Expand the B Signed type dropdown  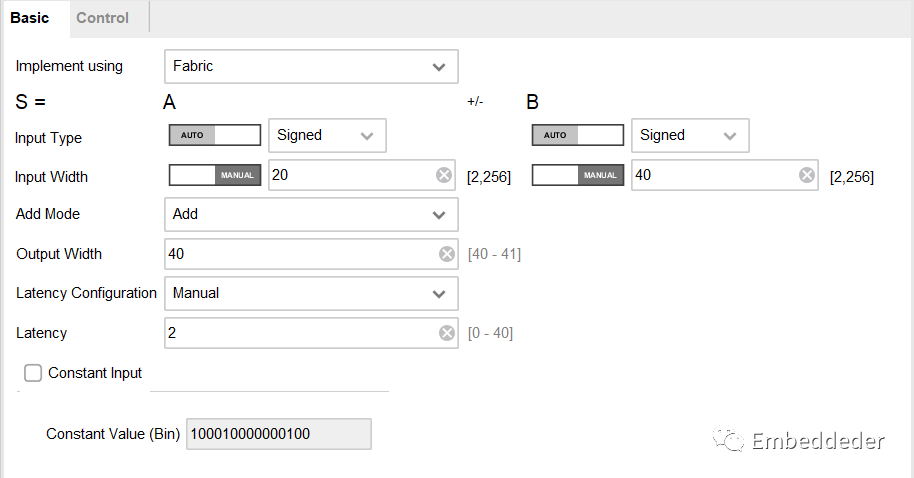pos(691,135)
